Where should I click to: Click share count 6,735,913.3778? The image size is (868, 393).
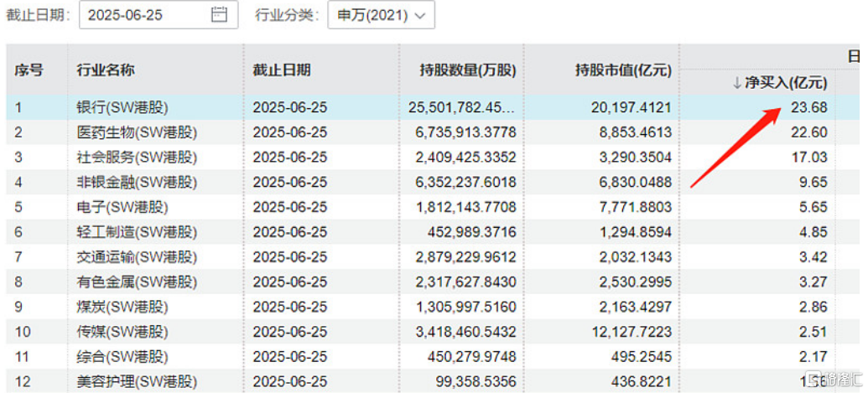[x=466, y=132]
